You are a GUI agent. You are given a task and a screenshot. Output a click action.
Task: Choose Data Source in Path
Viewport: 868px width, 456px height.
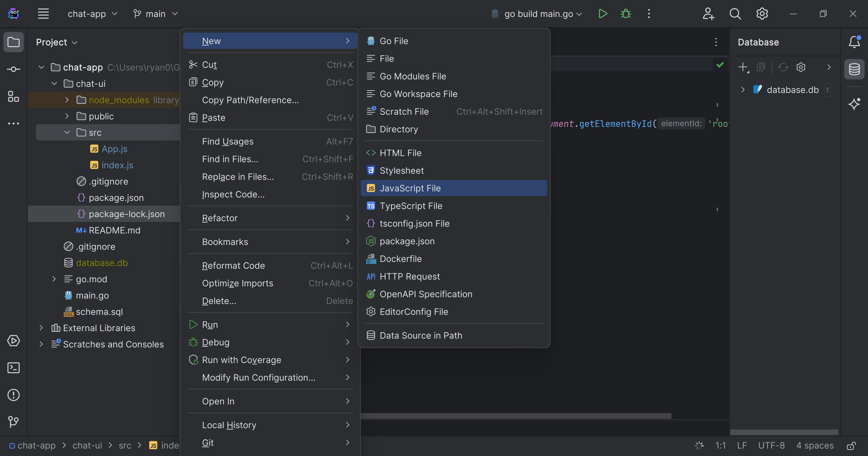420,335
